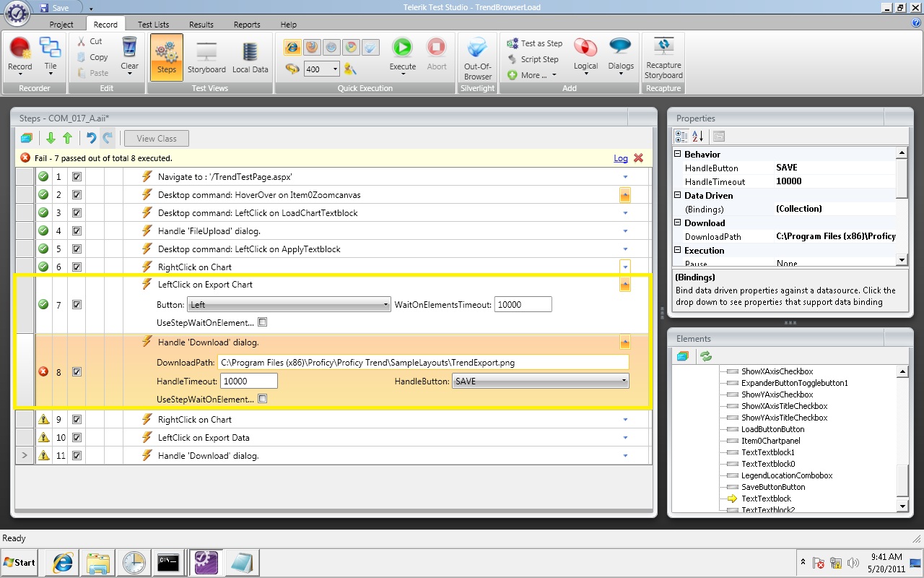Uncheck step 10 LeftClick on Export Data
This screenshot has height=578, width=924.
coord(77,437)
